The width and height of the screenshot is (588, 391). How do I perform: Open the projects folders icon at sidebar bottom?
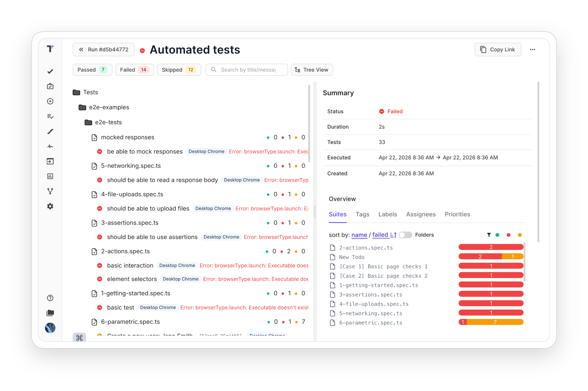(50, 313)
